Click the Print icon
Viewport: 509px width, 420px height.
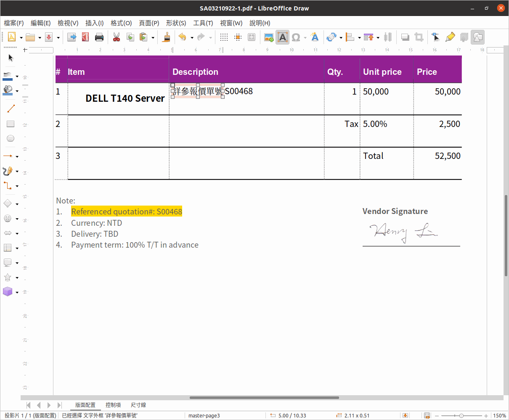coord(99,37)
